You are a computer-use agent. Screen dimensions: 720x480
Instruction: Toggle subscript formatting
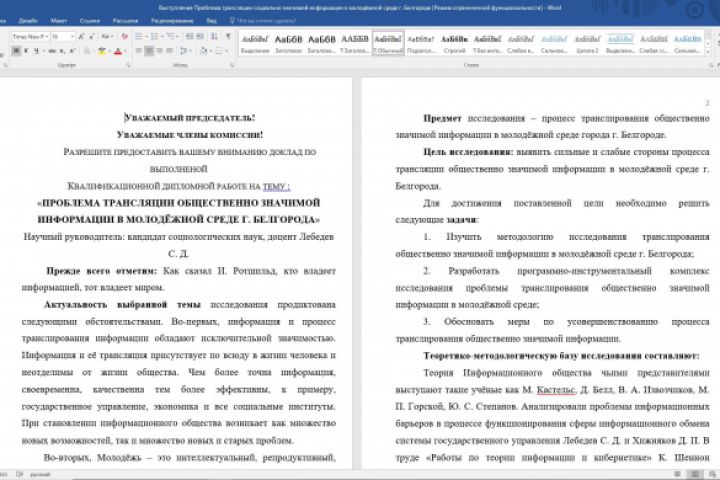tap(62, 51)
